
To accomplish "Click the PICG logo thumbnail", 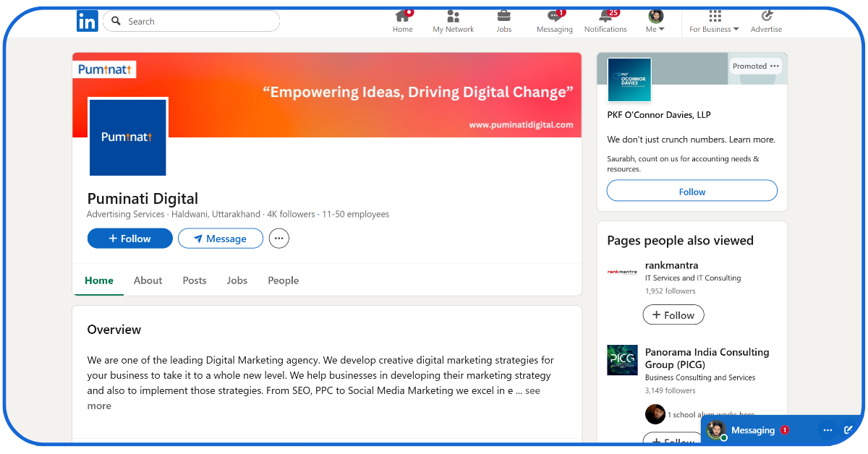I will pyautogui.click(x=622, y=360).
